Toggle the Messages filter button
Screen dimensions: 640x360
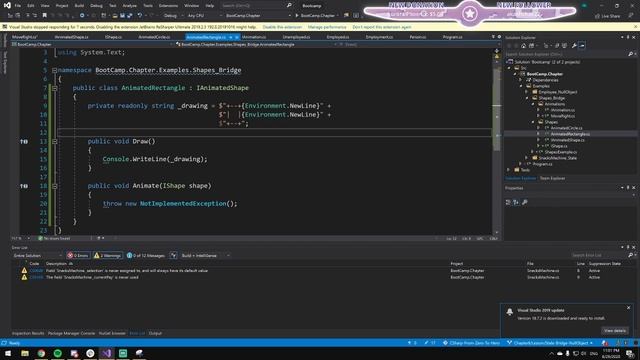coord(146,256)
